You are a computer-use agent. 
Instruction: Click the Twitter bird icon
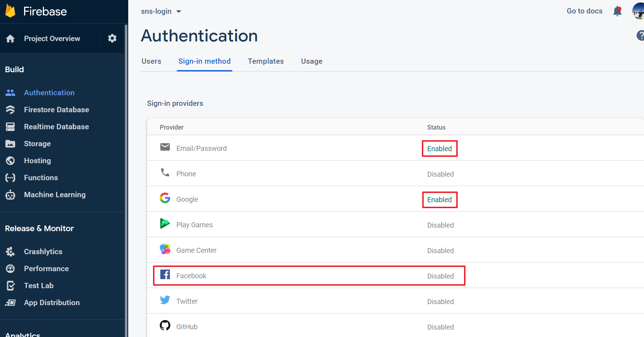click(x=165, y=300)
